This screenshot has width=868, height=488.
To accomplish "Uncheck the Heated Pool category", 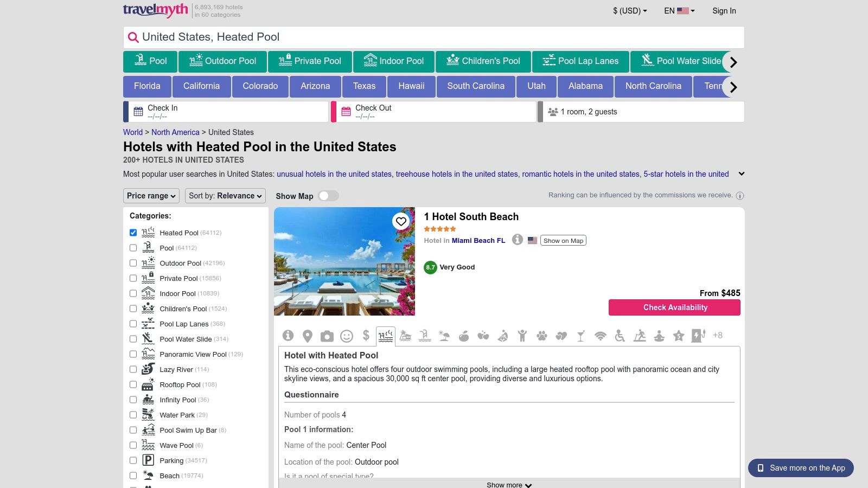I will [133, 233].
